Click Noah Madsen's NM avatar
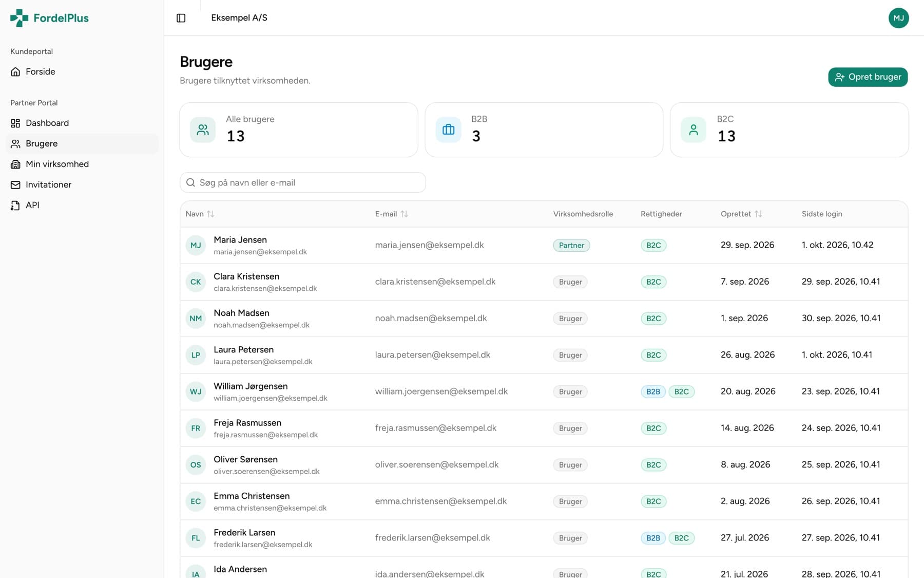 pyautogui.click(x=196, y=319)
